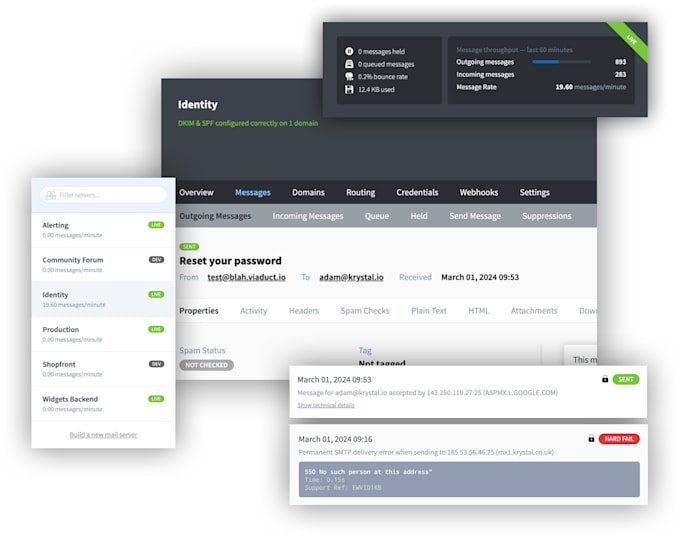This screenshot has width=680, height=537.
Task: Select the Alerting server
Action: [103, 230]
